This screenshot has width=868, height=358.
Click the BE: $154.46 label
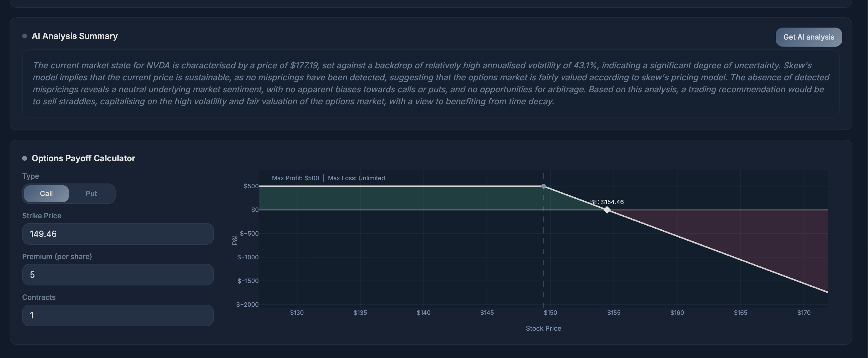[x=607, y=202]
